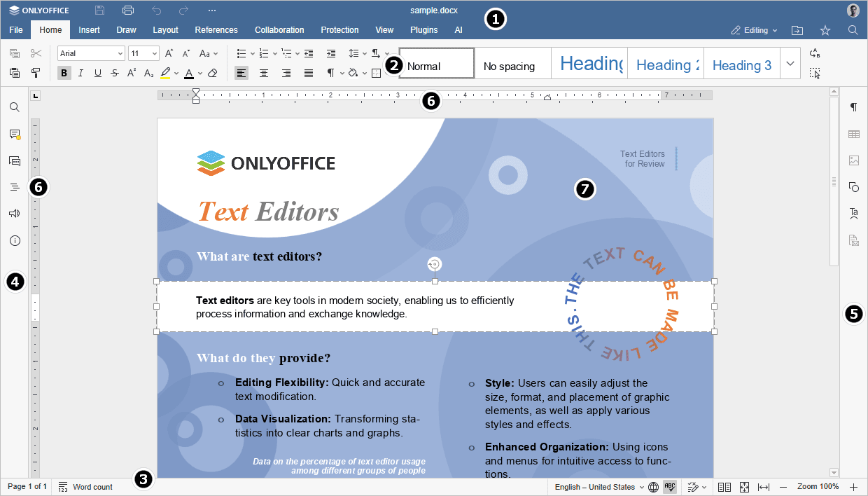
Task: Mark document as favorite with star
Action: click(x=825, y=30)
